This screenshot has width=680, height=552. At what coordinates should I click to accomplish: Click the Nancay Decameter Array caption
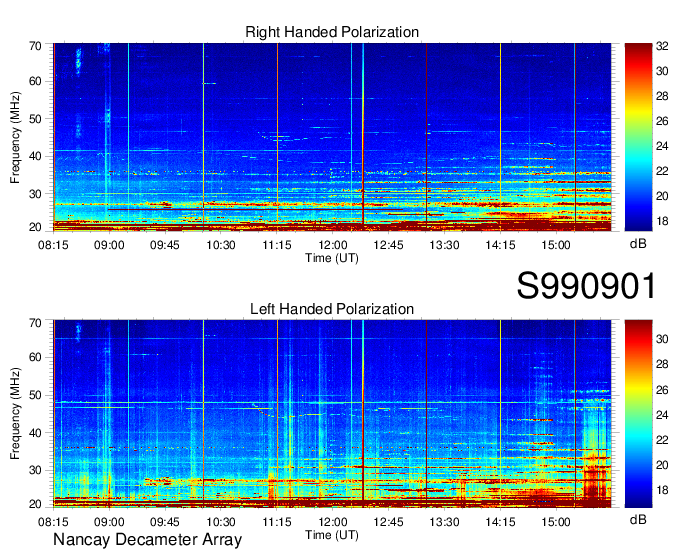click(x=147, y=539)
